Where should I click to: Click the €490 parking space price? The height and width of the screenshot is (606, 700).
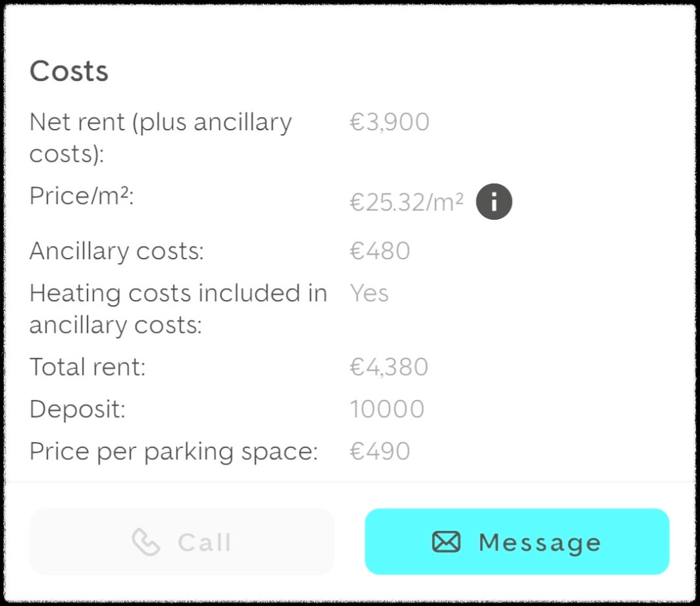(x=380, y=451)
